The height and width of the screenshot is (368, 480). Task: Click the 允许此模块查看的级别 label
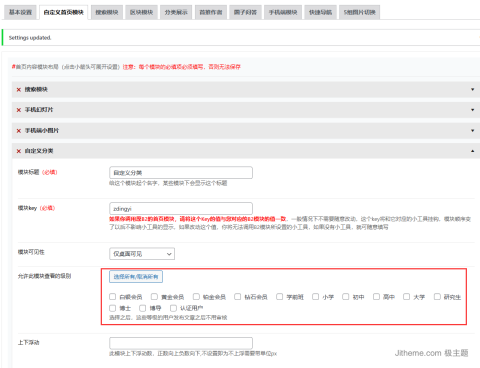44,276
